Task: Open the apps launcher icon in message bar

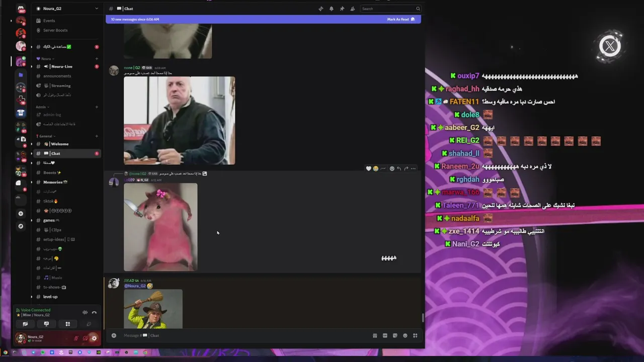Action: (415, 335)
